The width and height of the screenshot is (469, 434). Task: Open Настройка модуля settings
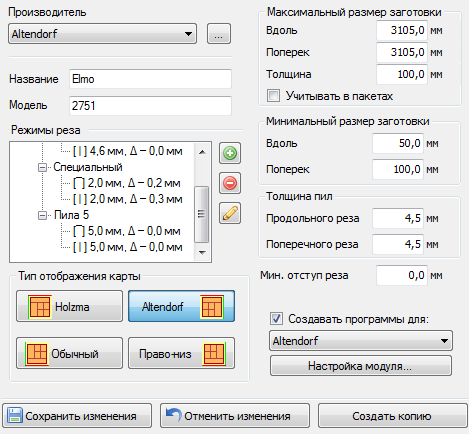pos(361,366)
